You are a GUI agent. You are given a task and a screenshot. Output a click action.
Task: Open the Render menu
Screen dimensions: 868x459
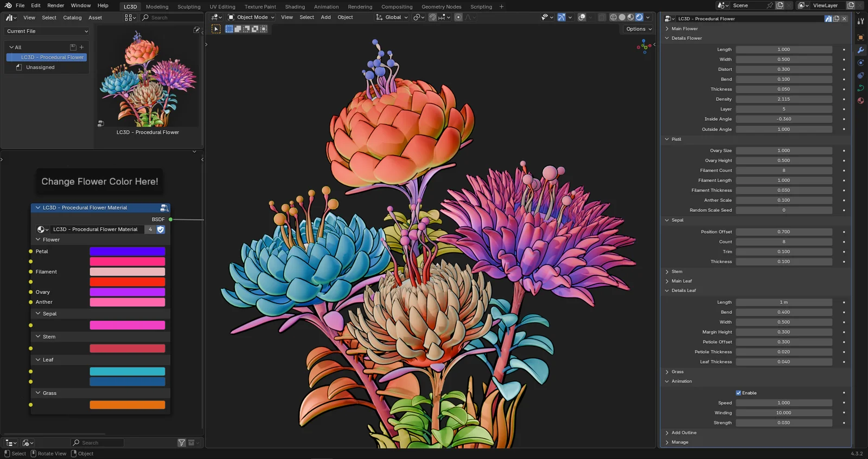pos(55,5)
